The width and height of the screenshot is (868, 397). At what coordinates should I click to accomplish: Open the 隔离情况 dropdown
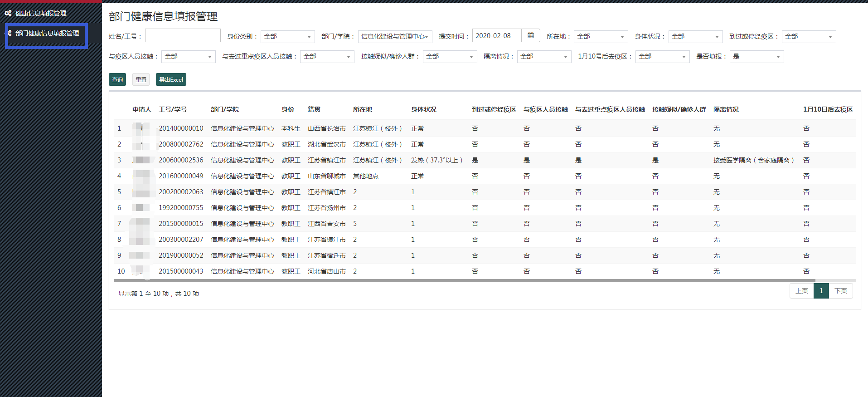point(544,56)
